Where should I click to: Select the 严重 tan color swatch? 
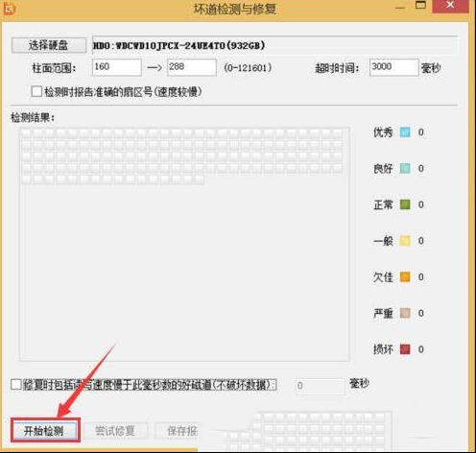[x=405, y=313]
